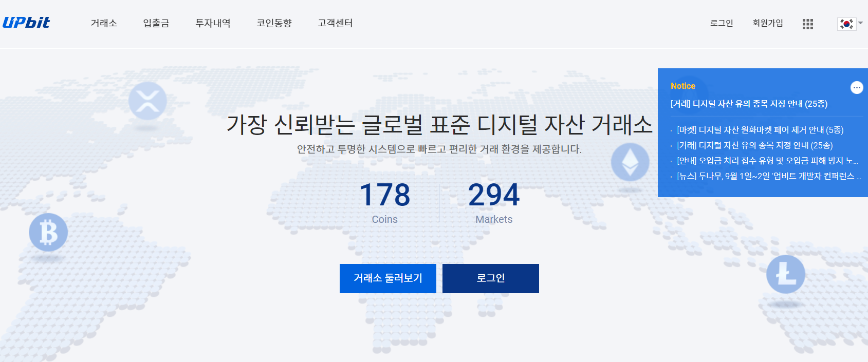Open the notice 원화마켓 페어 제거 안내 (5종)
Image resolution: width=868 pixels, height=362 pixels.
pos(760,130)
